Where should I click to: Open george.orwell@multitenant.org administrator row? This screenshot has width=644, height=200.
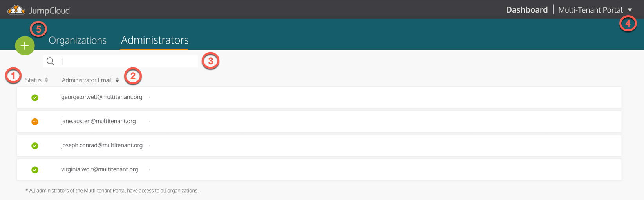coord(319,98)
